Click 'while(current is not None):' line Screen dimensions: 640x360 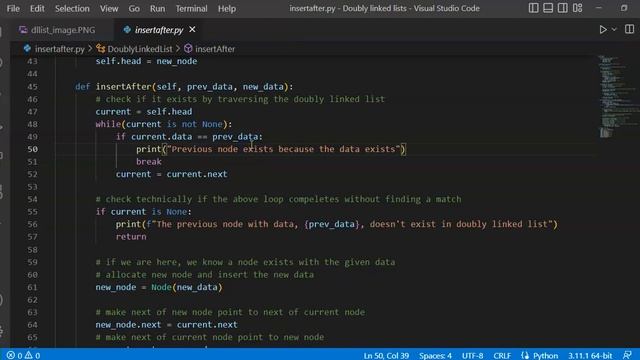point(164,124)
